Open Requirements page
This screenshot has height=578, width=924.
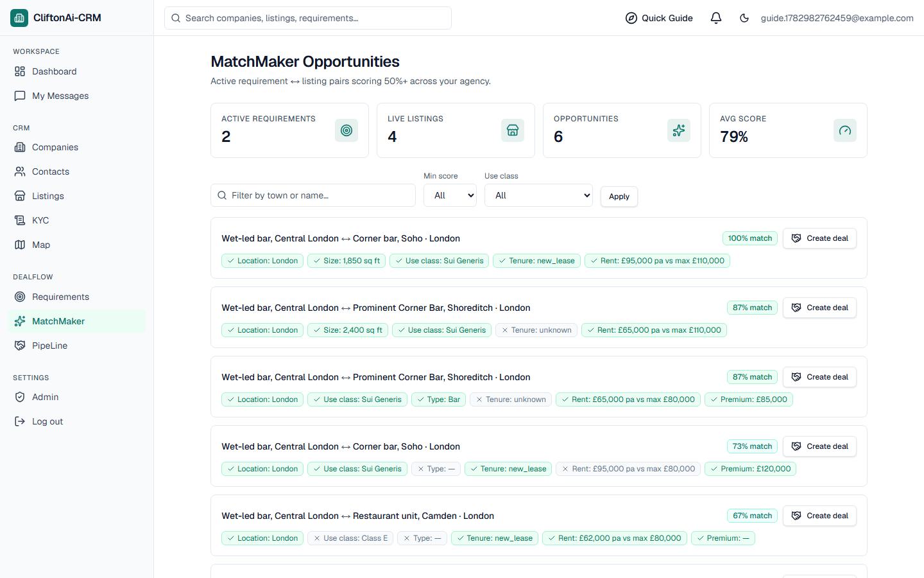[x=77, y=297]
